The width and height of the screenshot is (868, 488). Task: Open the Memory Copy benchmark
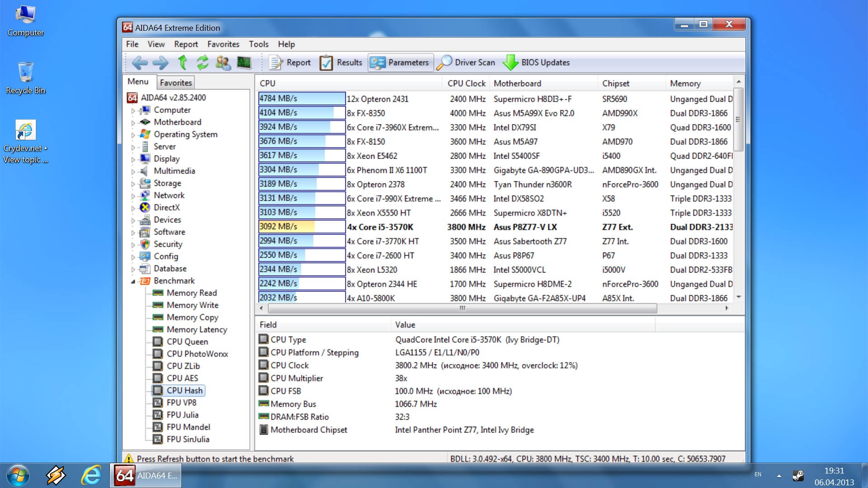(x=193, y=317)
